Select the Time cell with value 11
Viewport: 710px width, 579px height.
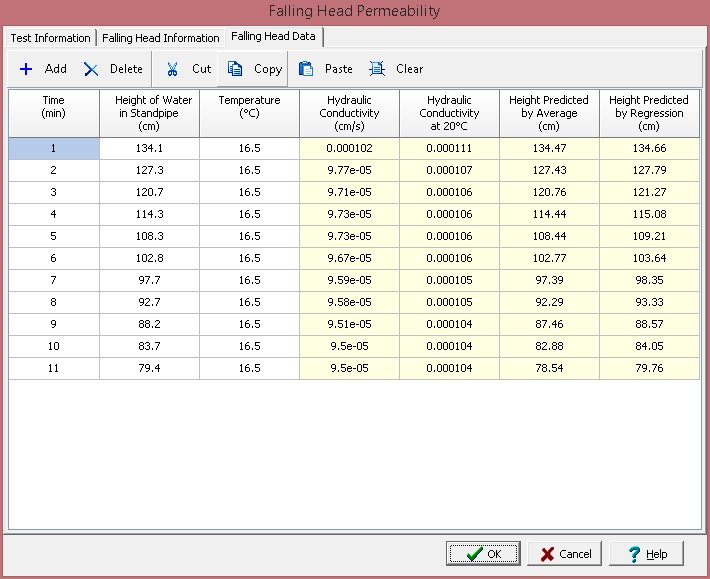[x=54, y=368]
